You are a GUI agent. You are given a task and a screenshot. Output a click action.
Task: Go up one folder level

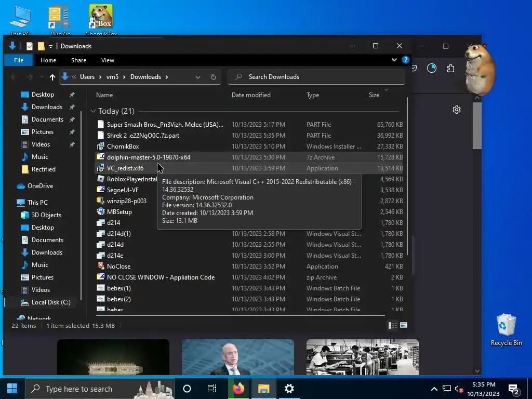click(52, 77)
